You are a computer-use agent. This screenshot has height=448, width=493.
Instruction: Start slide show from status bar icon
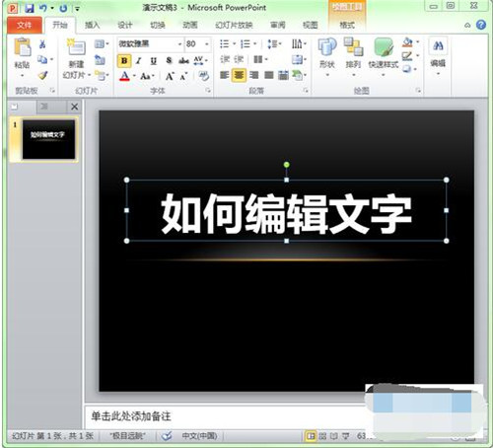click(345, 436)
